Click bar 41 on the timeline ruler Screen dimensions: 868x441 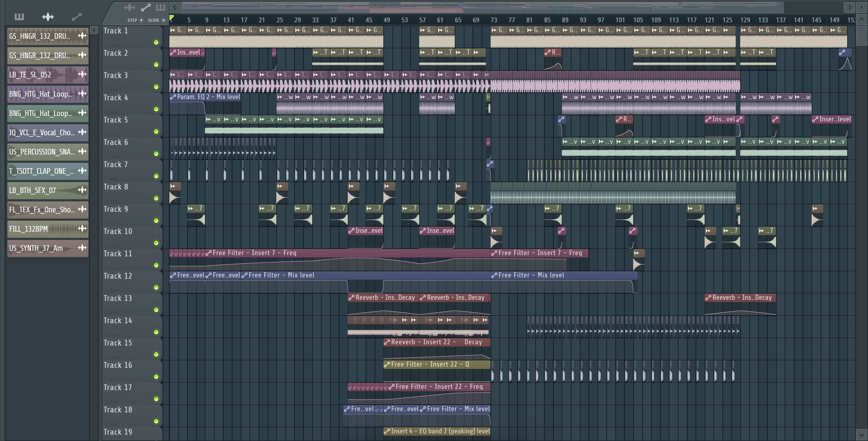pos(351,20)
